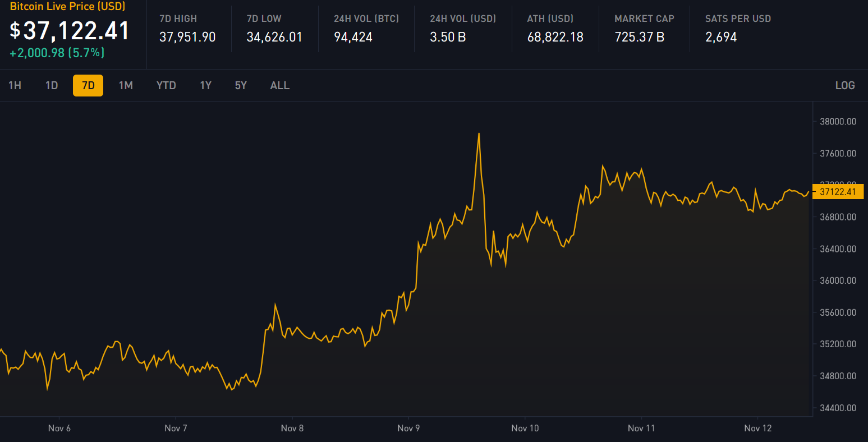Click the SATS PER USD stat

721,37
